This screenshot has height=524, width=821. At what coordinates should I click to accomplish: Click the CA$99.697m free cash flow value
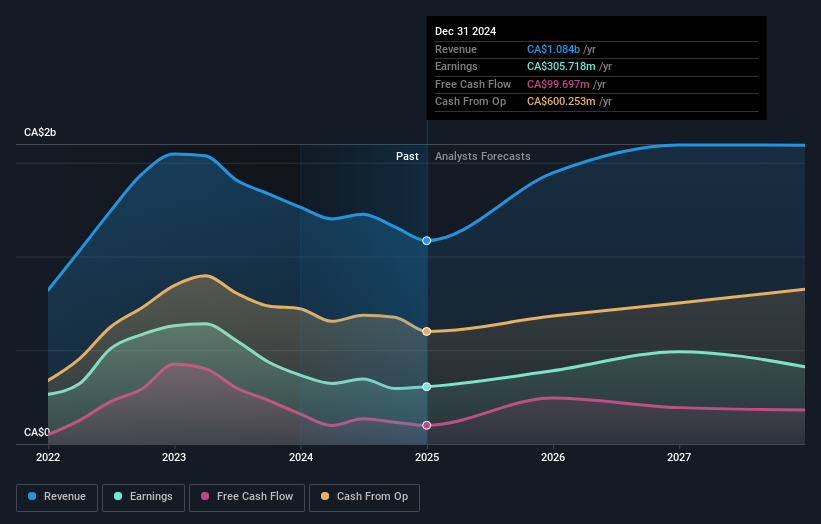[558, 84]
